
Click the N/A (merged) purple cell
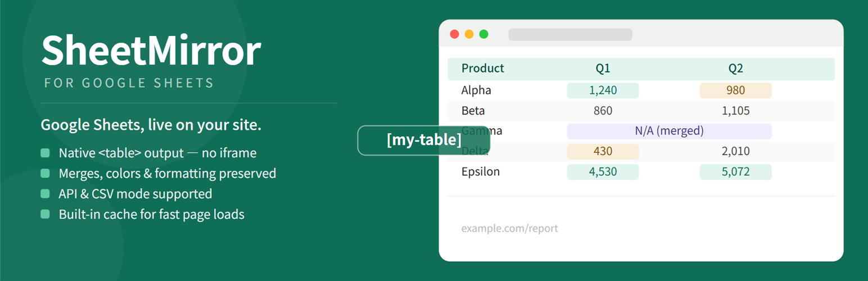point(669,131)
